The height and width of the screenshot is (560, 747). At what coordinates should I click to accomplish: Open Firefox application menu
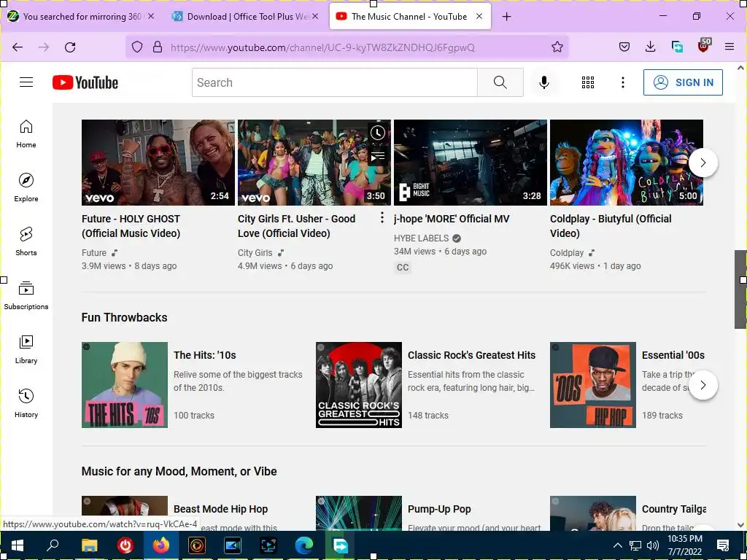[x=729, y=47]
